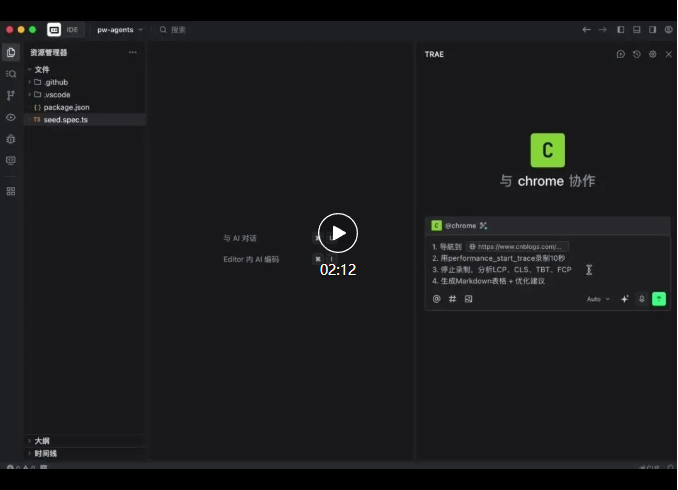This screenshot has width=678, height=490.
Task: Attach an image to the chat
Action: tap(468, 299)
